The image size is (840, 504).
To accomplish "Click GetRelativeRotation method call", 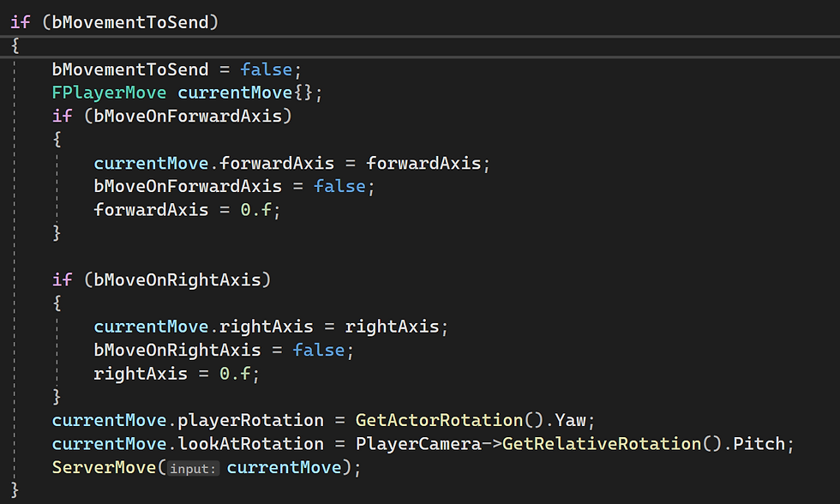I will pyautogui.click(x=602, y=444).
